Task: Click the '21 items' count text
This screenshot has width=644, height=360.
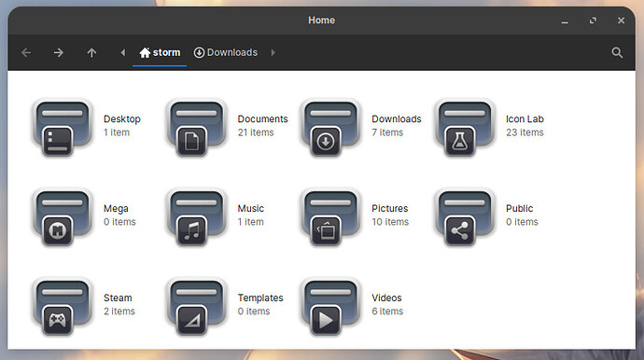Action: point(256,132)
